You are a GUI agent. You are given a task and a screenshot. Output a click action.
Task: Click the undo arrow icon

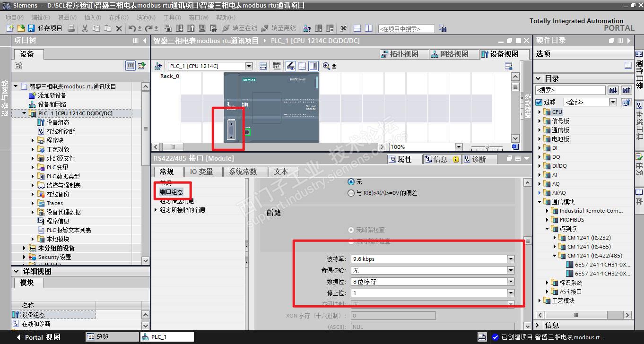tap(132, 28)
